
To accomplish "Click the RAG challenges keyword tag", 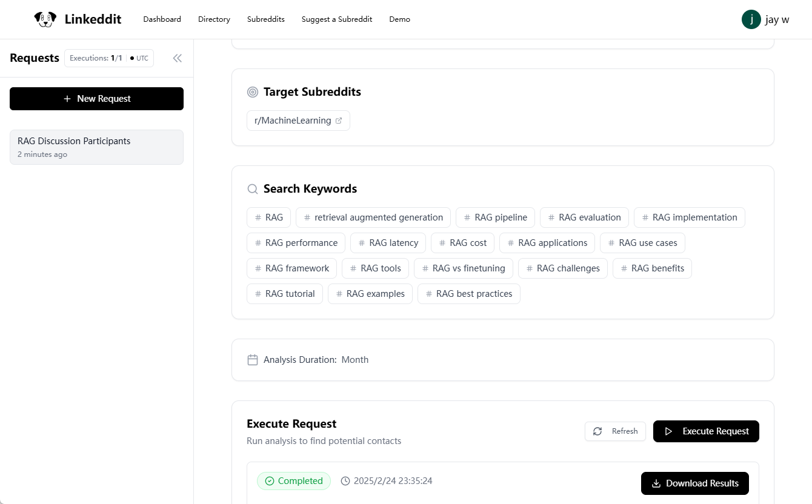I will 563,268.
